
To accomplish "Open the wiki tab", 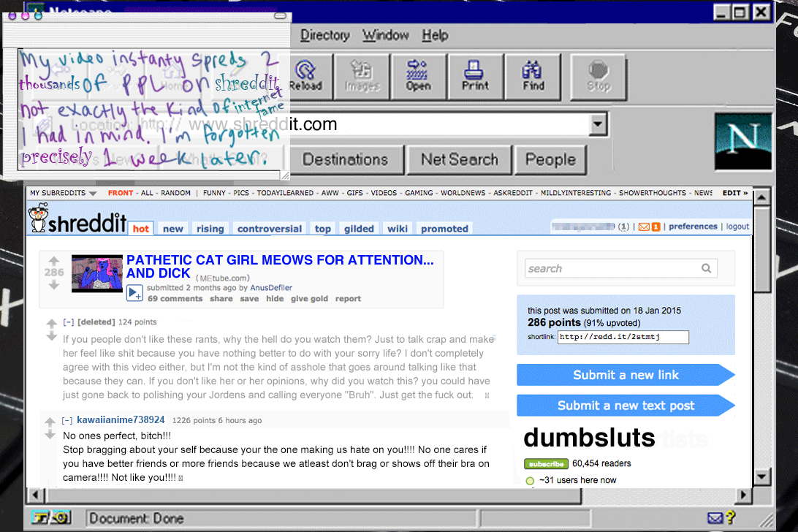I will [x=398, y=229].
